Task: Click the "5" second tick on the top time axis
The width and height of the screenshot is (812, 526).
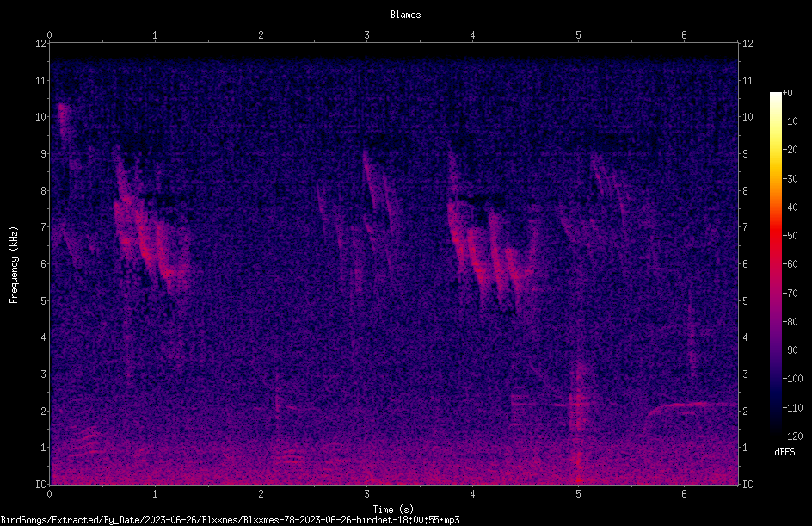Action: click(578, 35)
